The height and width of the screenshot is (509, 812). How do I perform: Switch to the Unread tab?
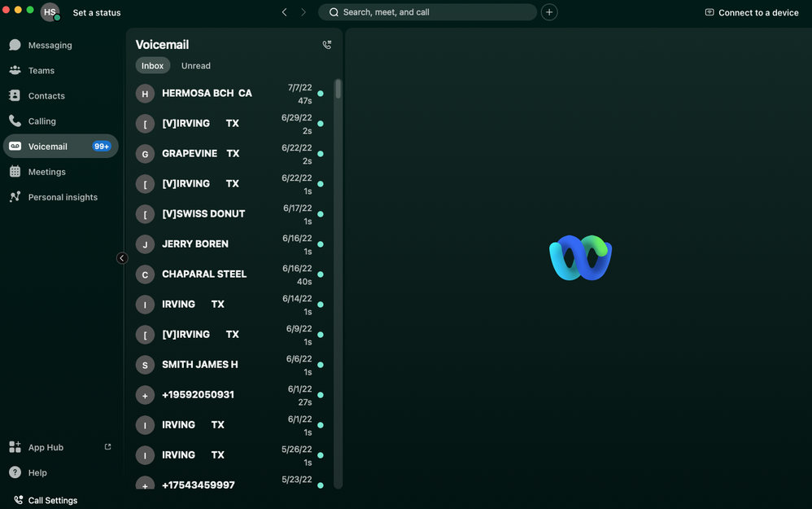[196, 65]
